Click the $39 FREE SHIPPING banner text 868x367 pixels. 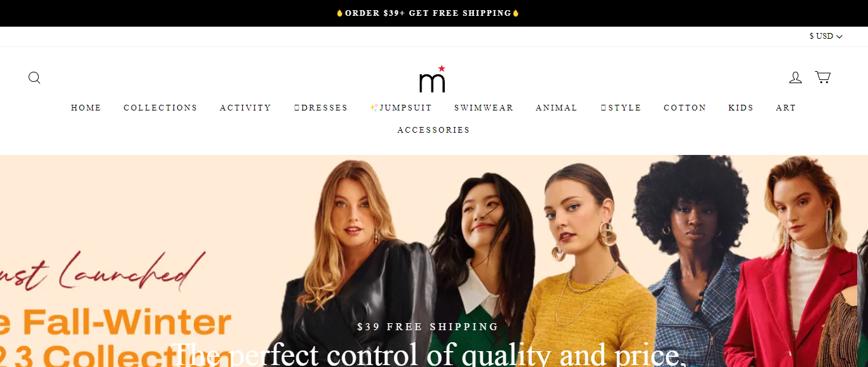(428, 327)
